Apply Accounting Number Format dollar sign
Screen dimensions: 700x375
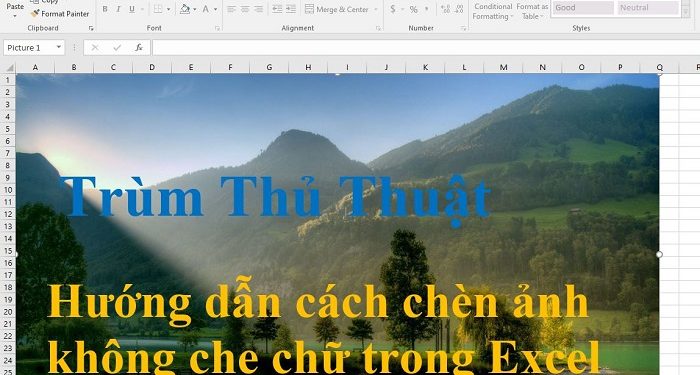coord(392,9)
